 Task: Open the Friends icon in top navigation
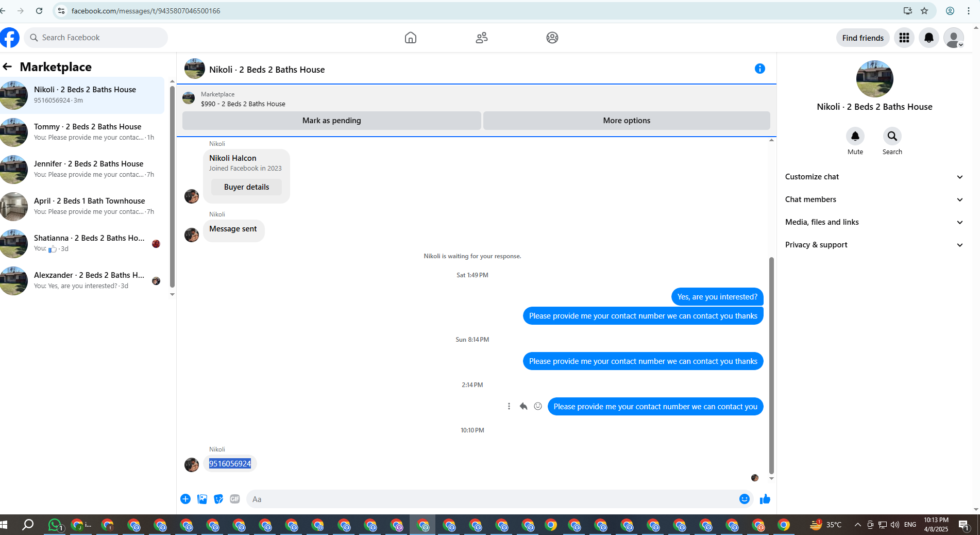click(x=482, y=38)
